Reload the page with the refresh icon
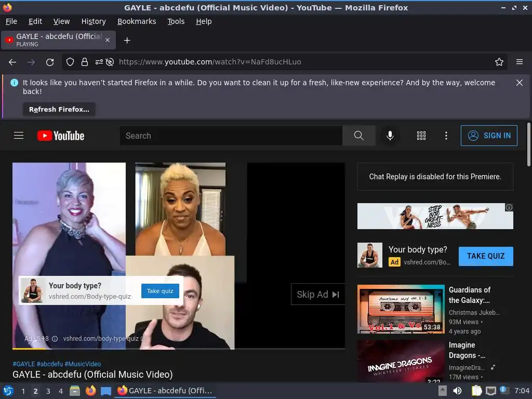The height and width of the screenshot is (399, 532). pos(50,62)
